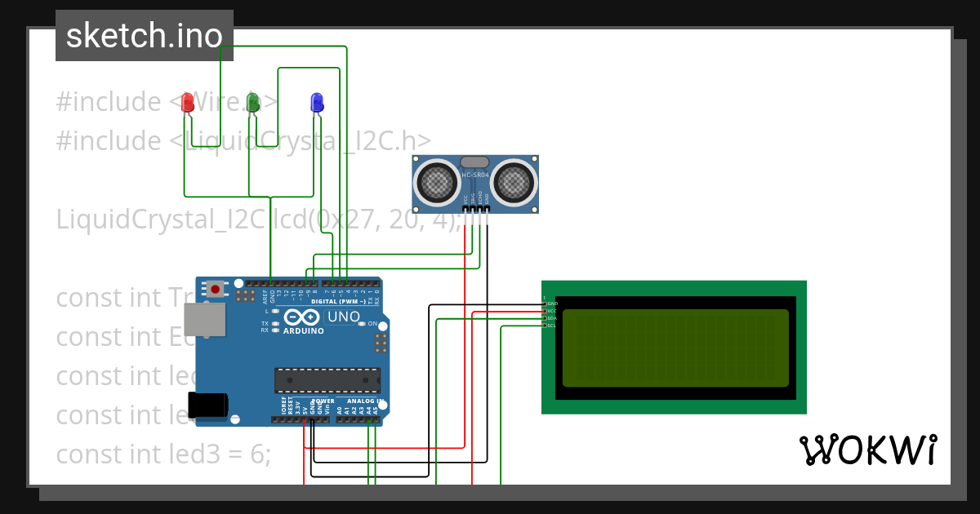The width and height of the screenshot is (980, 514).
Task: Click digital pin 8 on the Arduino
Action: pos(313,284)
